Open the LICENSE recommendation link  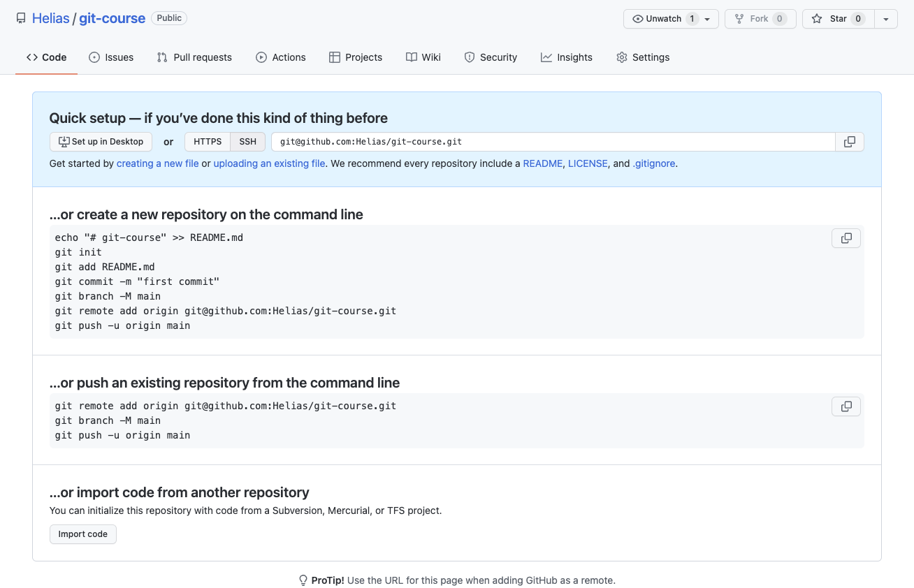click(588, 163)
